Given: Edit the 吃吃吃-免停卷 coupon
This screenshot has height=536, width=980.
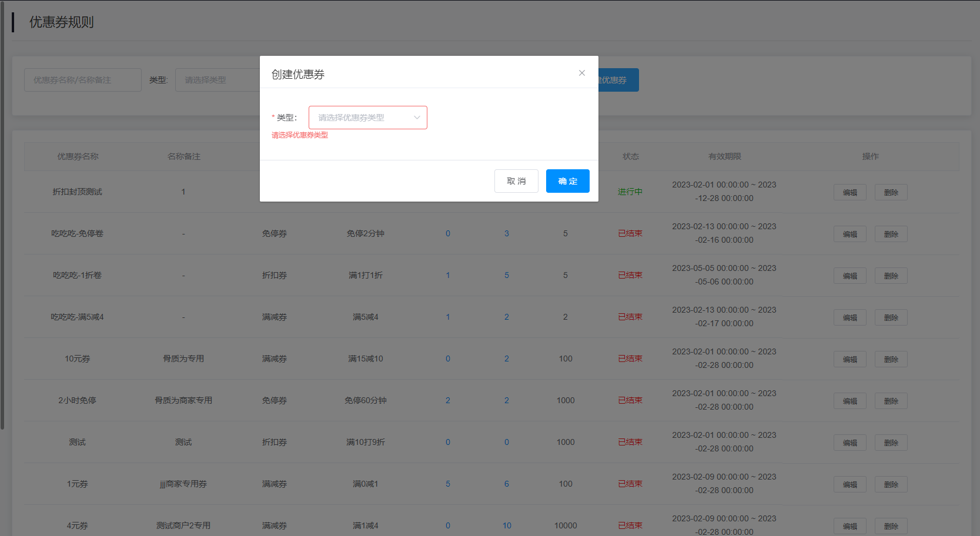Looking at the screenshot, I should pos(849,234).
